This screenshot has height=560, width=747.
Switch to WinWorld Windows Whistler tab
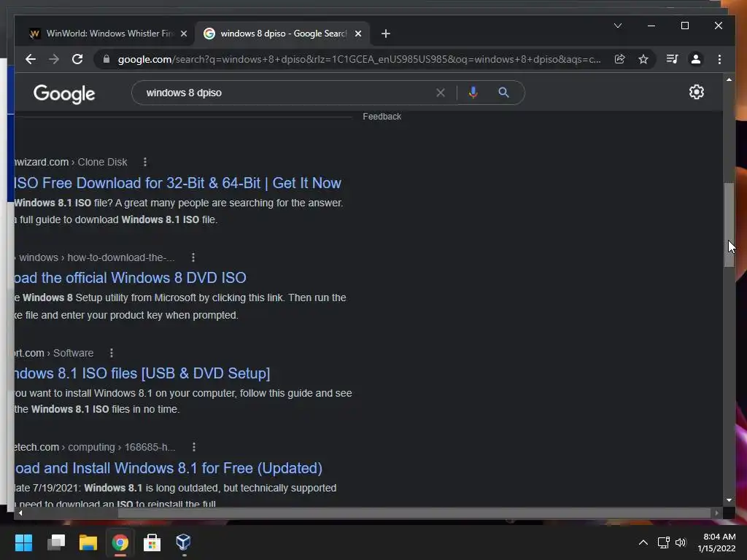point(107,34)
